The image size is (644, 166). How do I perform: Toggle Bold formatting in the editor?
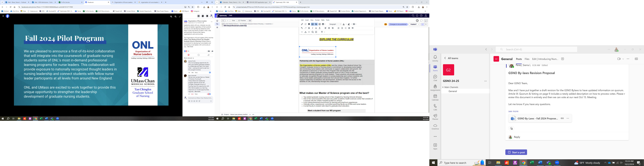click(x=309, y=28)
